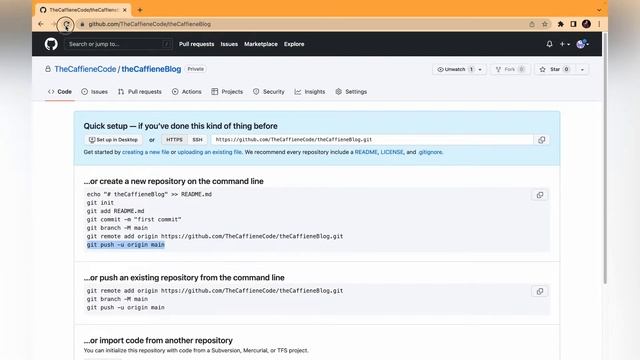Click the git add README.md line
This screenshot has width=640, height=360.
pos(116,211)
